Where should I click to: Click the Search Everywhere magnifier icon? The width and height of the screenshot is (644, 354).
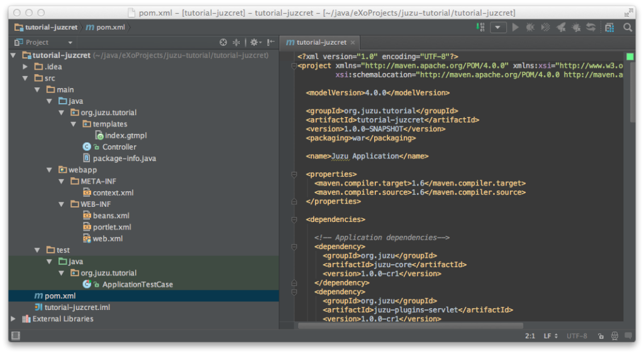click(x=628, y=28)
